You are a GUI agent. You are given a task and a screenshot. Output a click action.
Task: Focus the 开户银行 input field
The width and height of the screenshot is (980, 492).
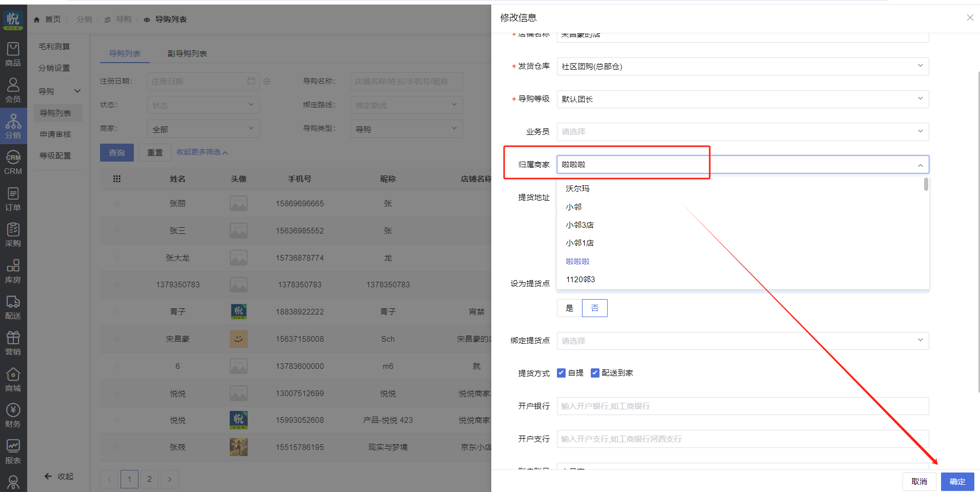click(x=743, y=406)
